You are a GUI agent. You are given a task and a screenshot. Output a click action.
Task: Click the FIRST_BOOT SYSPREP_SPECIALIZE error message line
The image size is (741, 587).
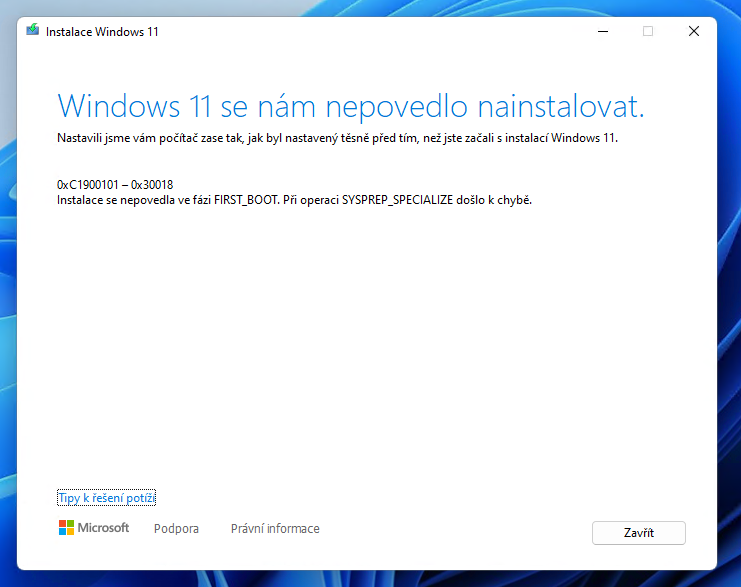click(294, 200)
